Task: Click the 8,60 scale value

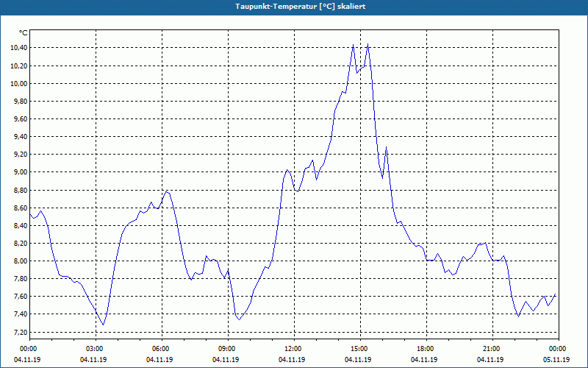Action: tap(21, 208)
